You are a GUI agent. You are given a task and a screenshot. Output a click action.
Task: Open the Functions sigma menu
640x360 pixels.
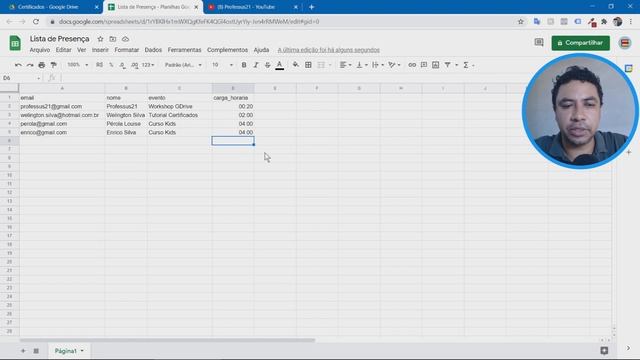point(466,65)
